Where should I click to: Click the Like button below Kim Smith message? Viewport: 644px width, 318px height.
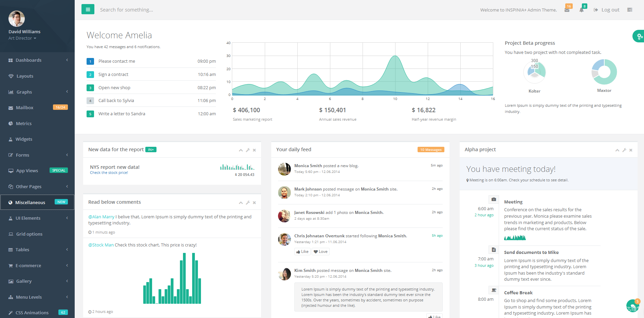pyautogui.click(x=435, y=316)
